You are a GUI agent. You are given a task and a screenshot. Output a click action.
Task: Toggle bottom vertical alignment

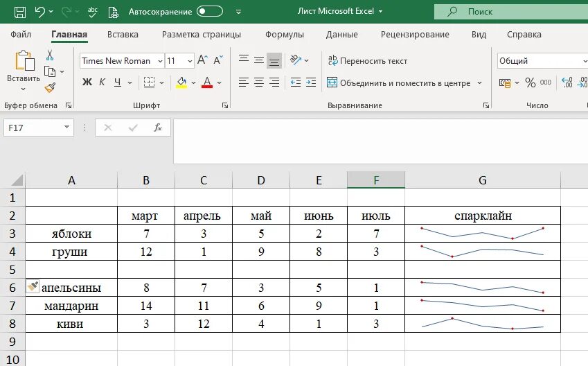(x=274, y=60)
